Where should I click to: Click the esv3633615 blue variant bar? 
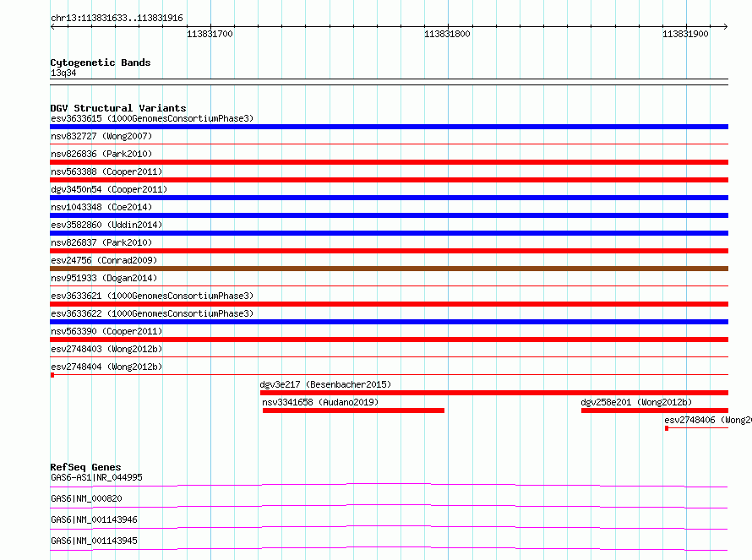[389, 127]
